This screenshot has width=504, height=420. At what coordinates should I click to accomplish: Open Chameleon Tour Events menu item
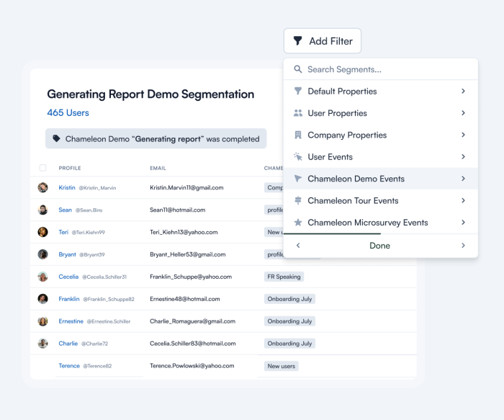coord(381,200)
